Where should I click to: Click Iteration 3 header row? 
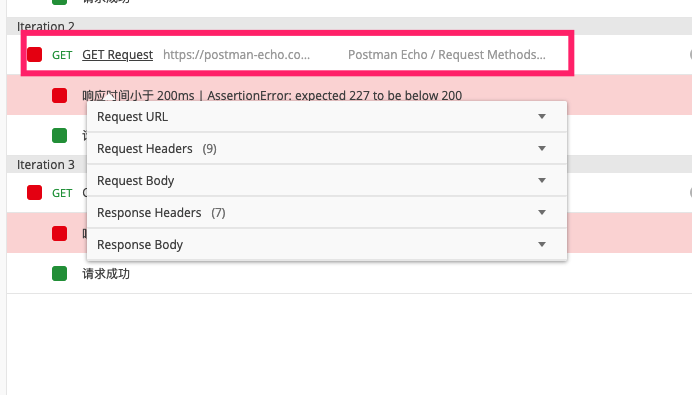tap(349, 165)
